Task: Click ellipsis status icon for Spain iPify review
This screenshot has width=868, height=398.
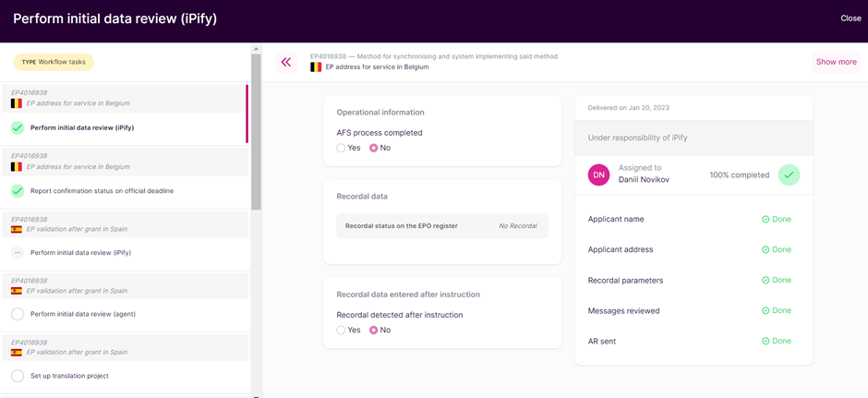Action: (18, 253)
